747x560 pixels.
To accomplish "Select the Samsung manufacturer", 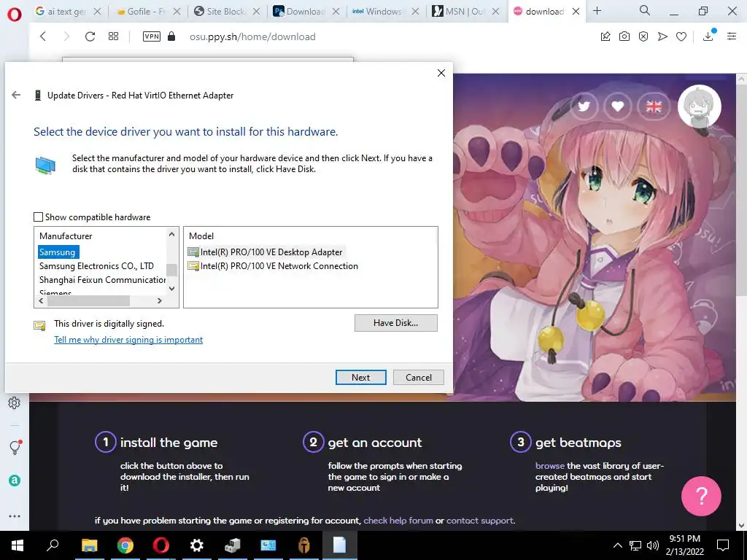I will click(x=57, y=252).
